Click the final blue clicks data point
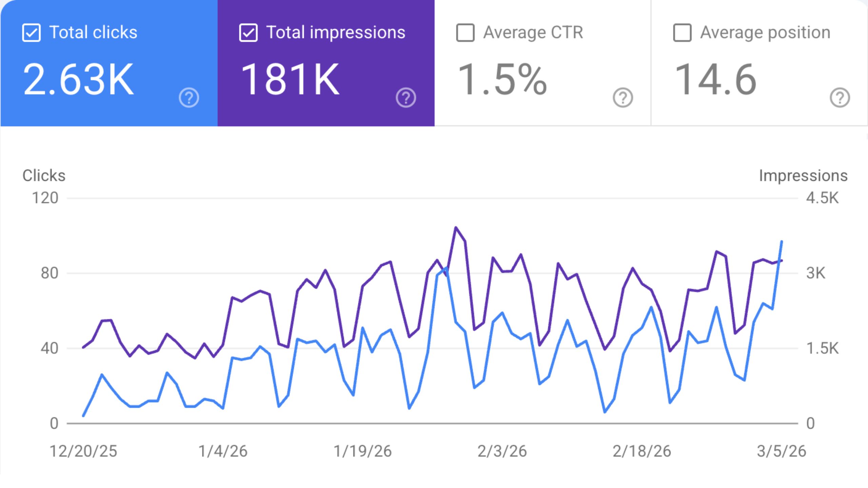Image resolution: width=868 pixels, height=488 pixels. [x=782, y=241]
